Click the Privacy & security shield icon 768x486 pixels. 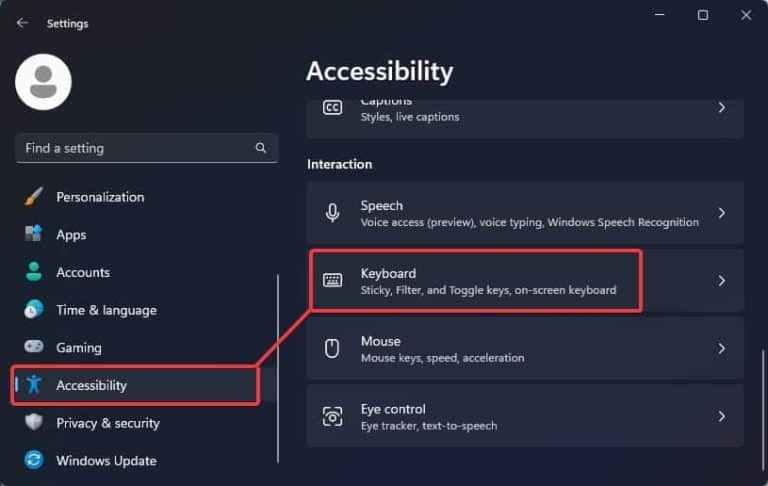[x=34, y=423]
